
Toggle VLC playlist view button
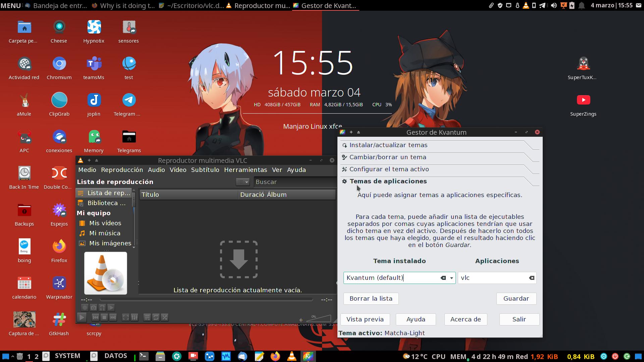(x=147, y=317)
